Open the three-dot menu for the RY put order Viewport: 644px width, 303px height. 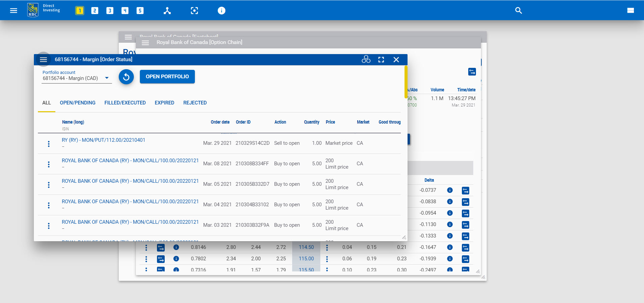[x=49, y=143]
